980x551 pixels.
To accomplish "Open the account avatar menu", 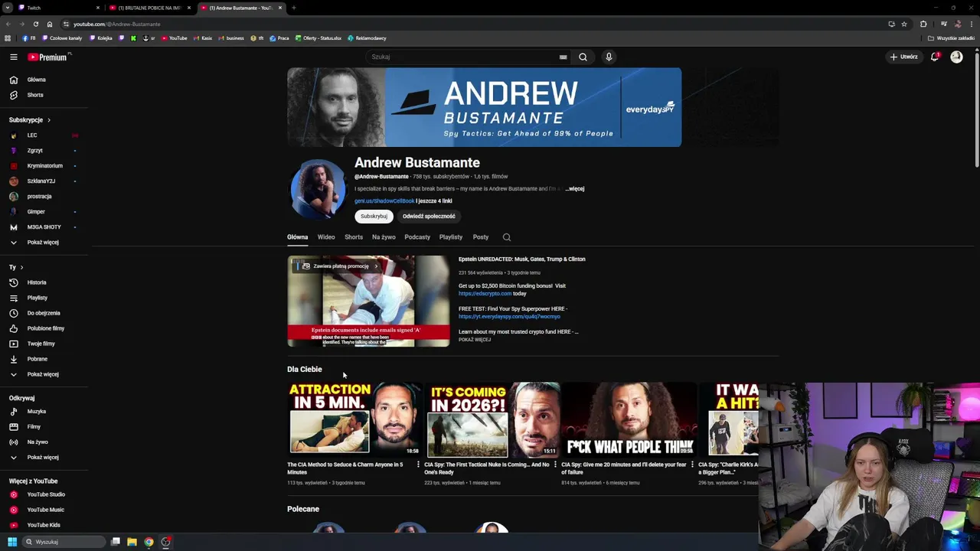I will coord(956,57).
